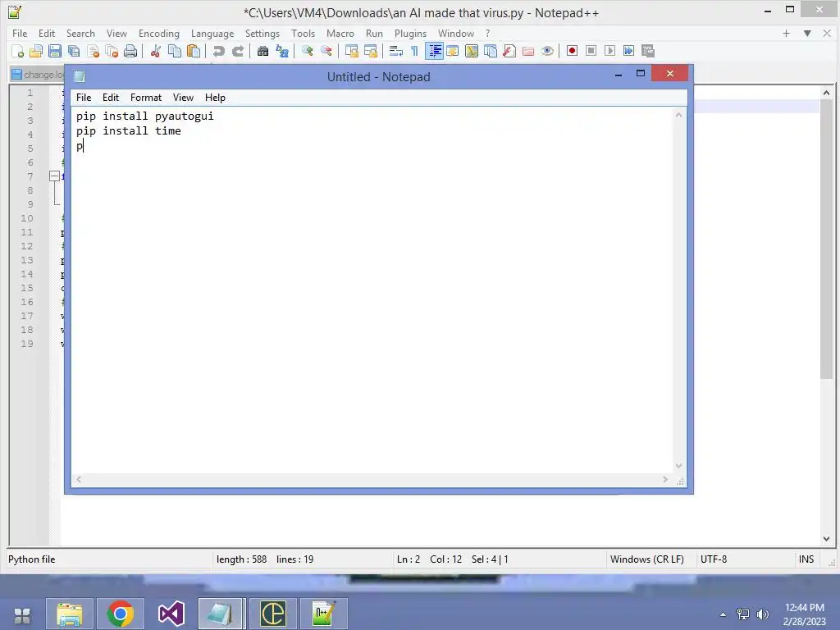The height and width of the screenshot is (630, 840).
Task: Toggle Word Wrap toolbar icon
Action: pos(395,51)
